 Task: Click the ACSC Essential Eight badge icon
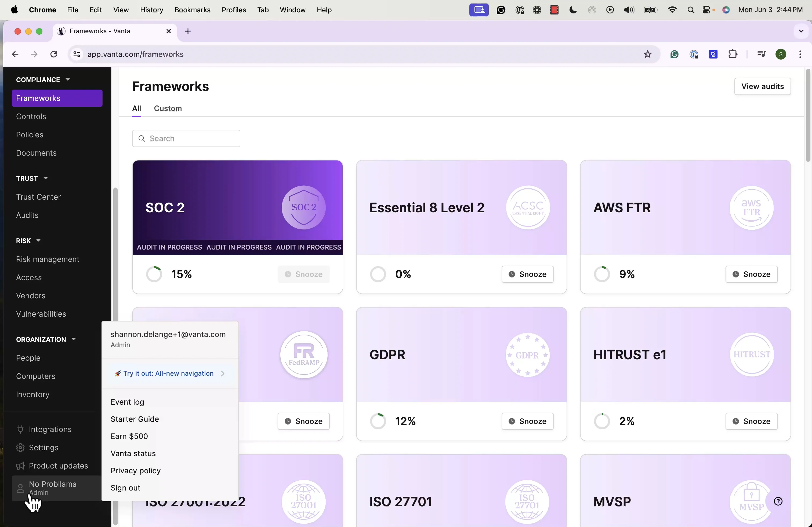coord(528,208)
